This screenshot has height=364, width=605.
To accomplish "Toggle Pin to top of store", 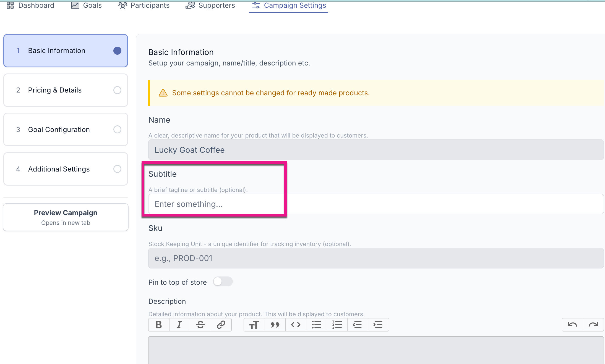I will click(x=223, y=282).
